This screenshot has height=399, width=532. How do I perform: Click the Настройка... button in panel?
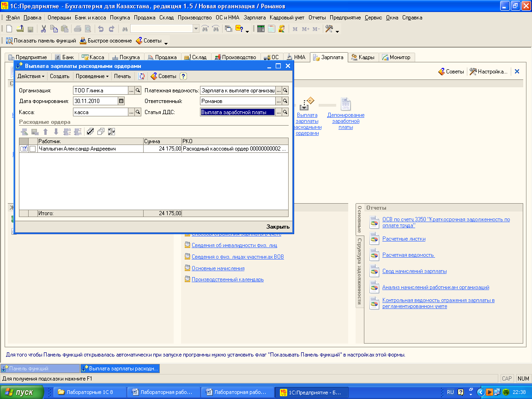[x=488, y=72]
